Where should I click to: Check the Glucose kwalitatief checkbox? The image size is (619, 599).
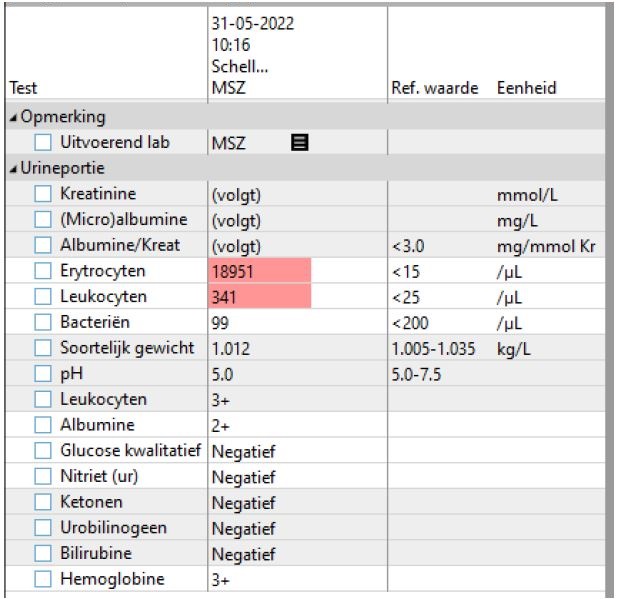(x=43, y=451)
